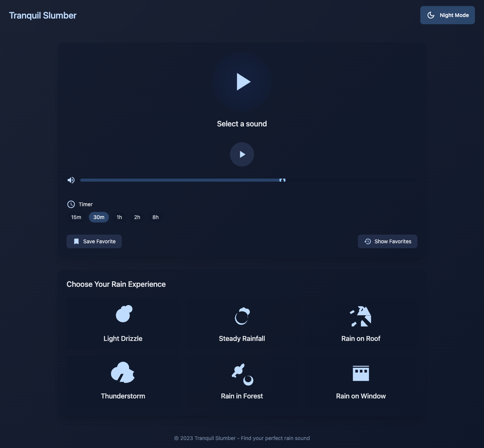The height and width of the screenshot is (448, 484).
Task: Click the bookmark icon in Save Favorite
Action: click(x=76, y=241)
